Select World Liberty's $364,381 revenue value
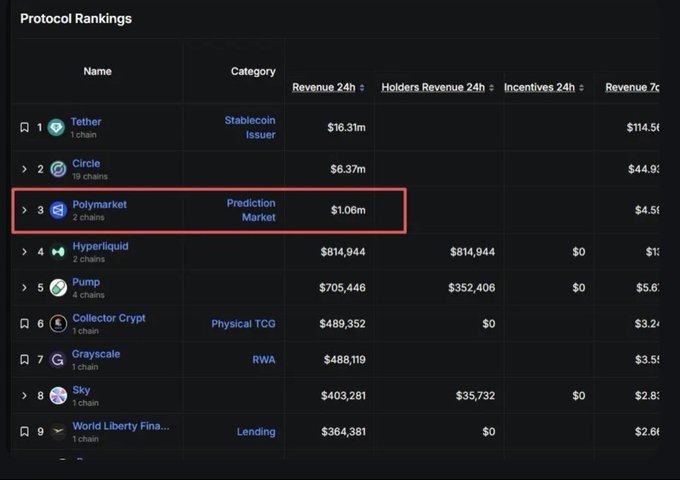Image resolution: width=680 pixels, height=480 pixels. (343, 432)
